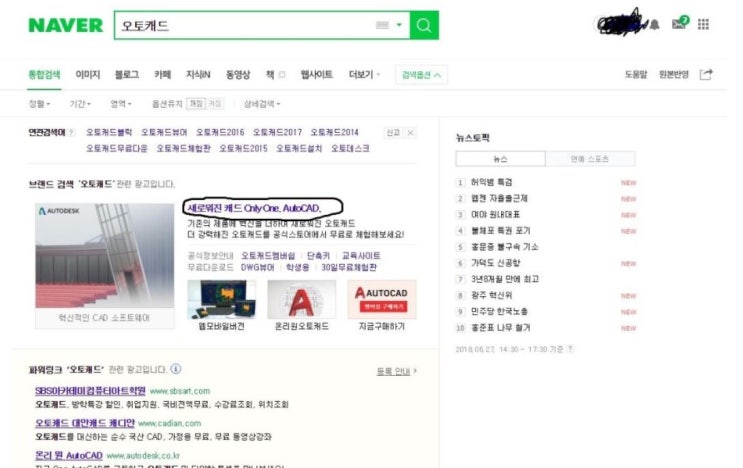Image resolution: width=743 pixels, height=468 pixels.
Task: Click the 오토캐드멤버쉽 link
Action: [x=268, y=256]
